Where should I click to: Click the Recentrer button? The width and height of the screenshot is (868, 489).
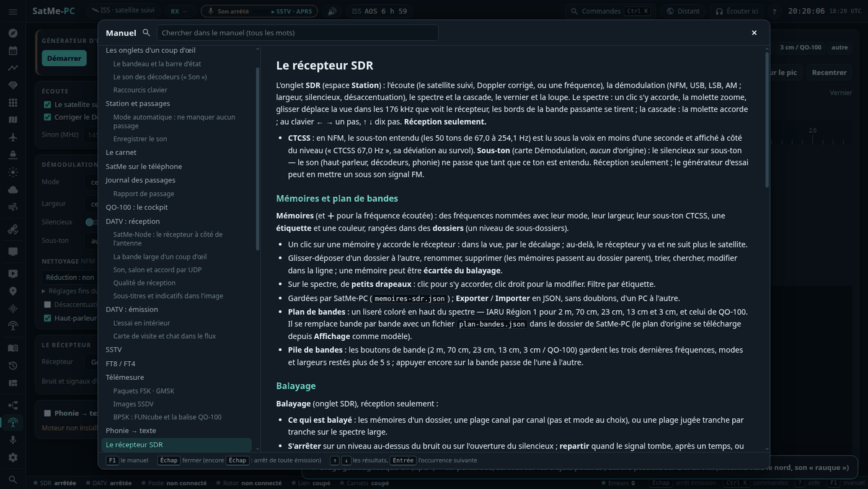point(829,73)
